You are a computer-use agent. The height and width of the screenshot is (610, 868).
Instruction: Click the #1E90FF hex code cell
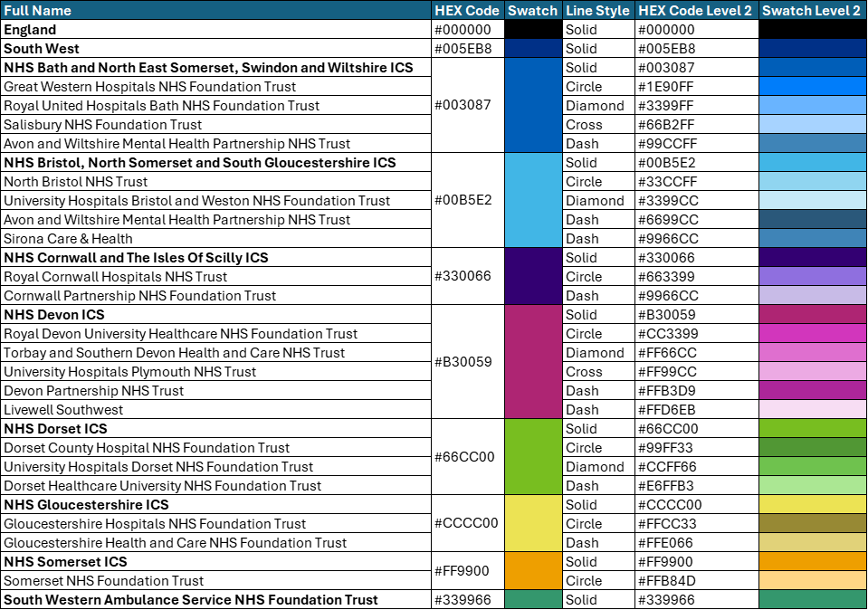[x=696, y=86]
